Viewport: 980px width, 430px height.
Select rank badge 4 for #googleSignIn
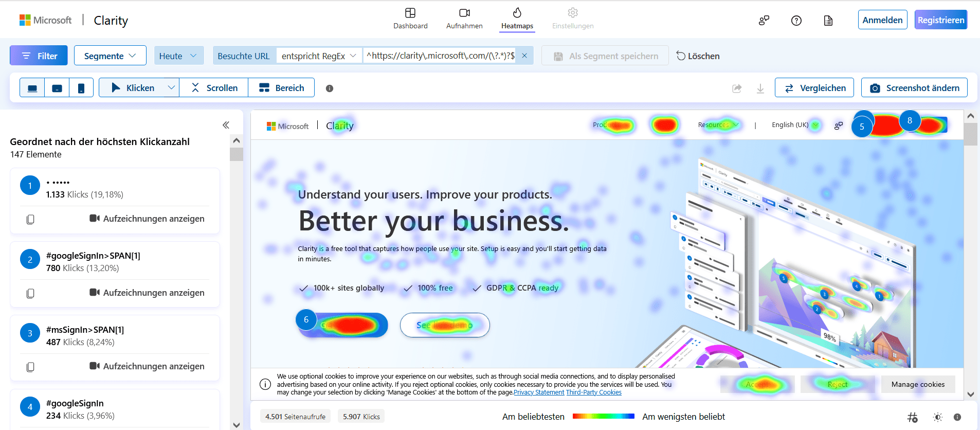point(30,407)
